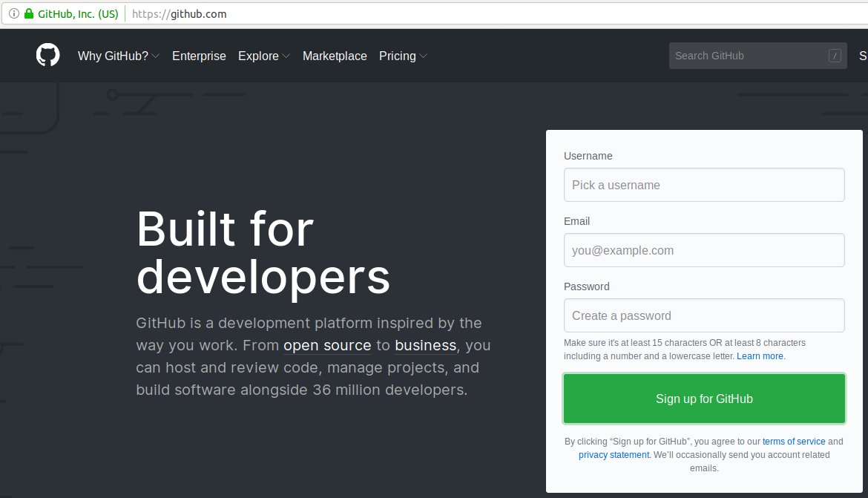Click the "Search GitHub" box
Image resolution: width=868 pixels, height=498 pixels.
click(742, 55)
